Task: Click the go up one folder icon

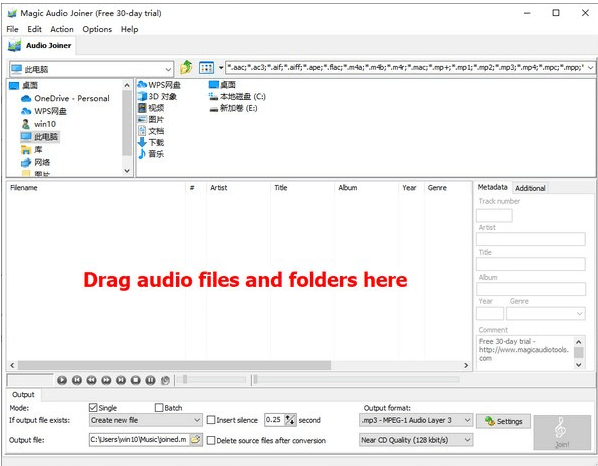Action: [186, 67]
